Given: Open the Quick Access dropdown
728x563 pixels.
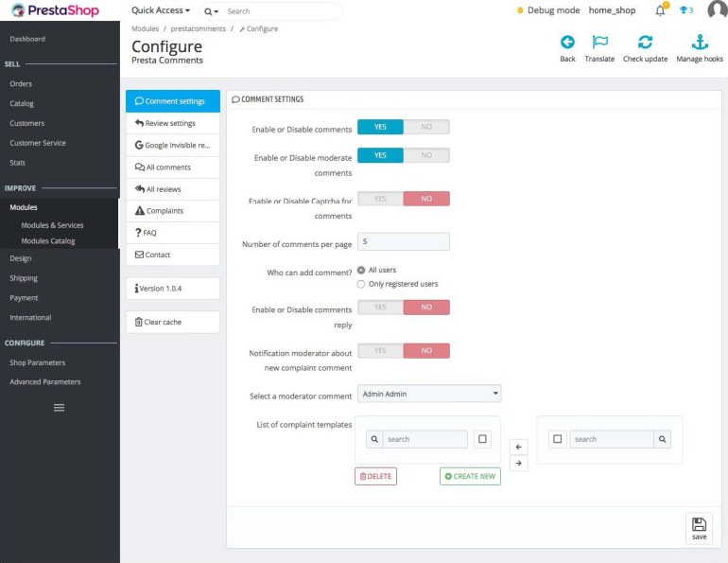Looking at the screenshot, I should (x=161, y=10).
